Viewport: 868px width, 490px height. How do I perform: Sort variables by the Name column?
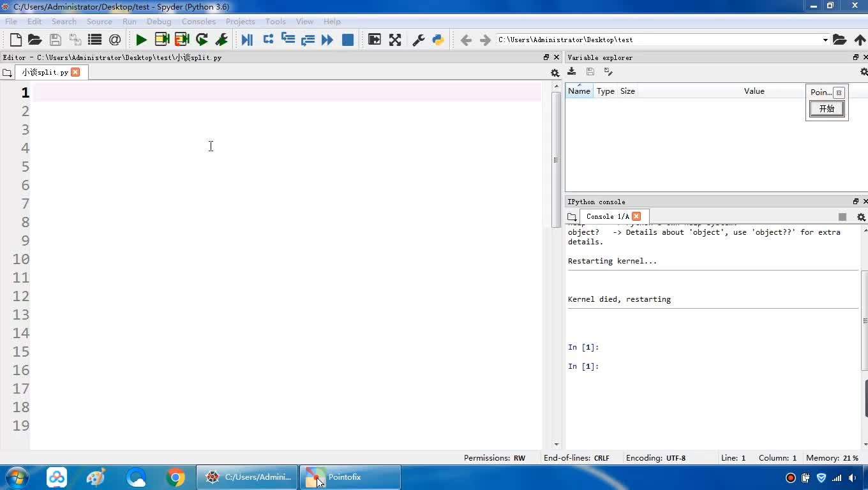[579, 91]
